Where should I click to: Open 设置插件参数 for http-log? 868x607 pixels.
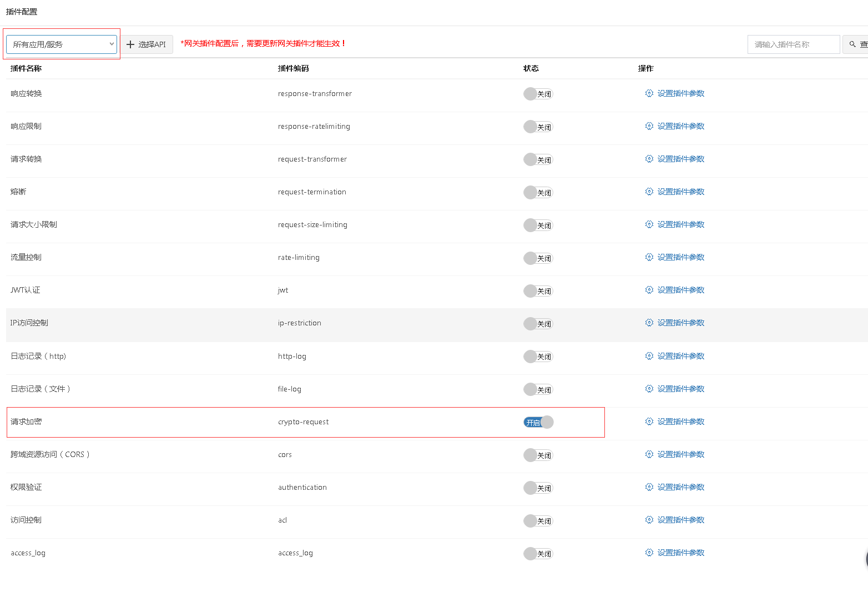680,356
